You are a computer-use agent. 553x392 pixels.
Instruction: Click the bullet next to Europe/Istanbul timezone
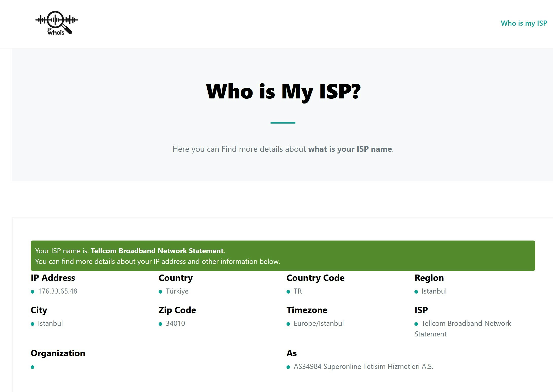tap(289, 324)
